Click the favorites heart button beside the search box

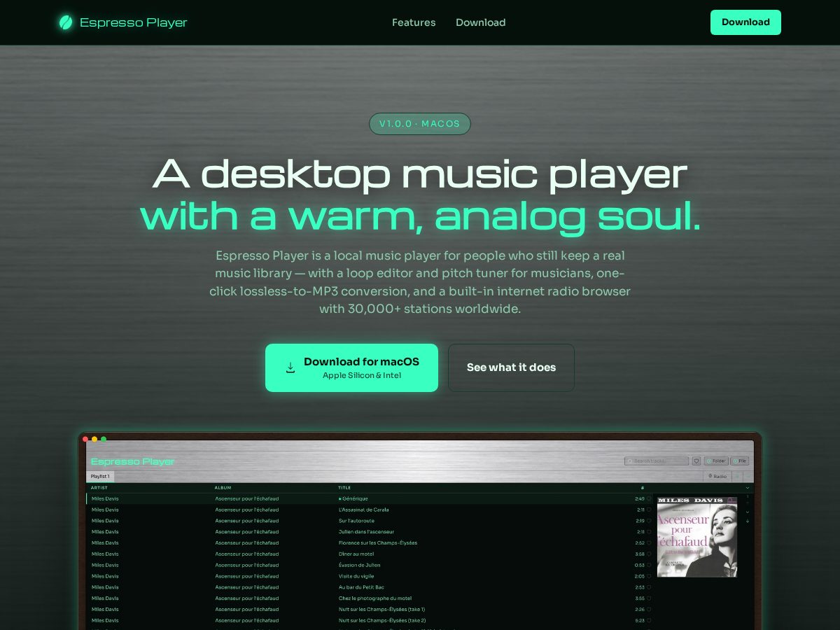tap(696, 461)
